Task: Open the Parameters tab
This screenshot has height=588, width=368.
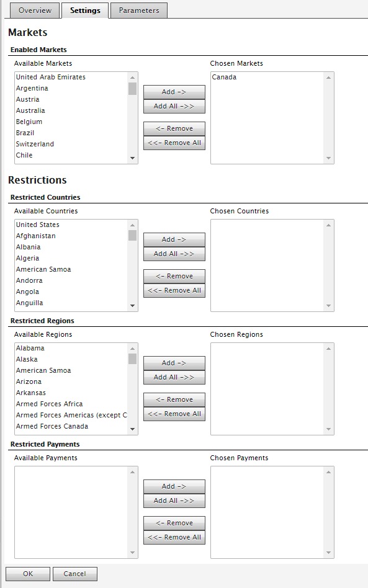Action: point(139,11)
